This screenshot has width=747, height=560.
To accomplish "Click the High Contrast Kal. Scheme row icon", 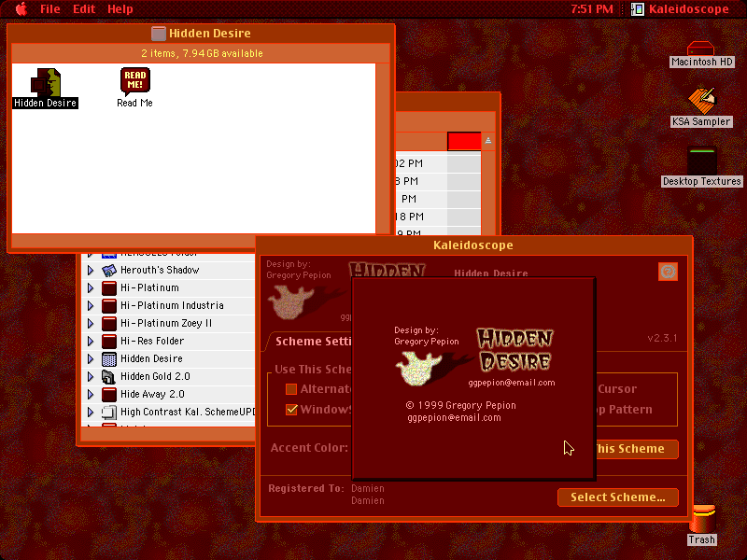I will click(109, 413).
